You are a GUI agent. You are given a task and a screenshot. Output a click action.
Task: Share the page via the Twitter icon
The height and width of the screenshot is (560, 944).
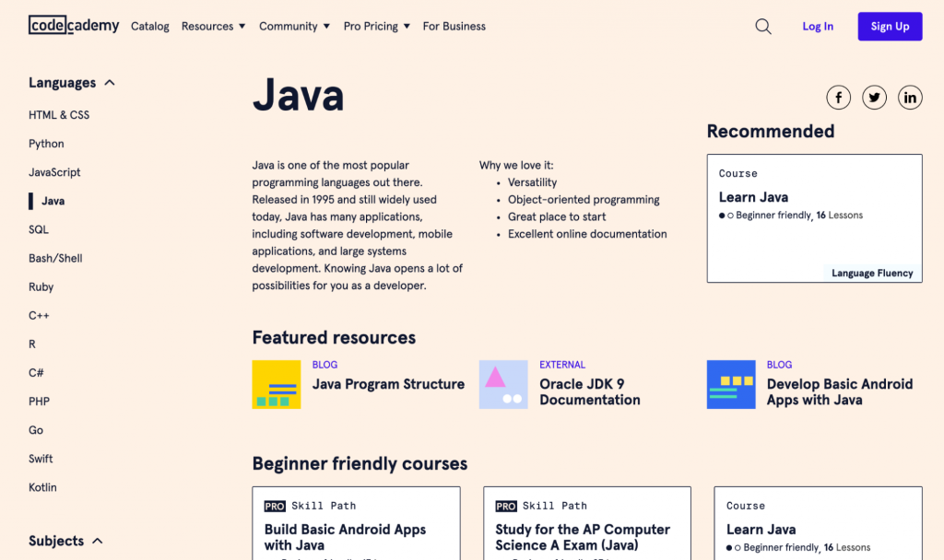(874, 97)
